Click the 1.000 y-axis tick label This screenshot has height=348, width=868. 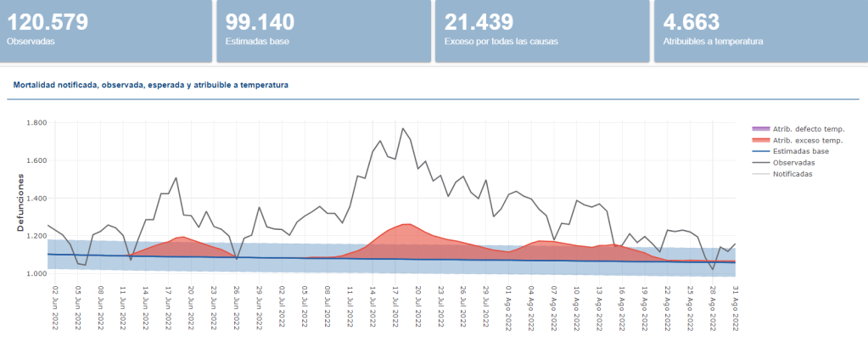tap(36, 274)
